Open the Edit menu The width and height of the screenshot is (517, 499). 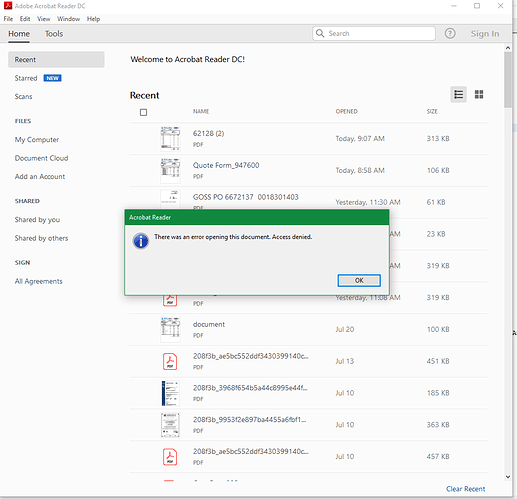[25, 19]
